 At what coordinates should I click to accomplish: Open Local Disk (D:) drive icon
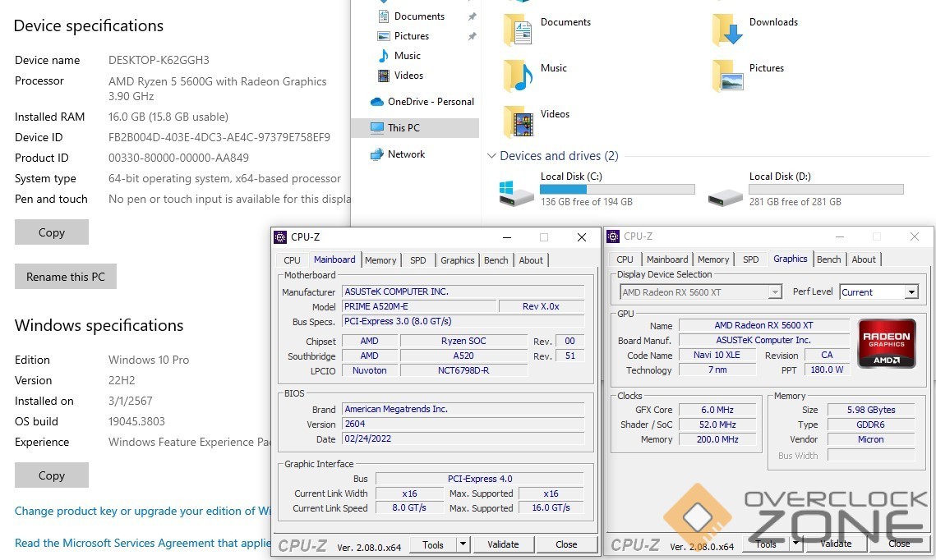tap(726, 194)
